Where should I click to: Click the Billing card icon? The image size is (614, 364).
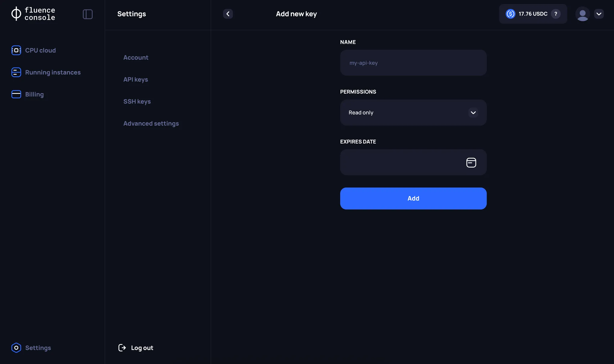click(16, 94)
